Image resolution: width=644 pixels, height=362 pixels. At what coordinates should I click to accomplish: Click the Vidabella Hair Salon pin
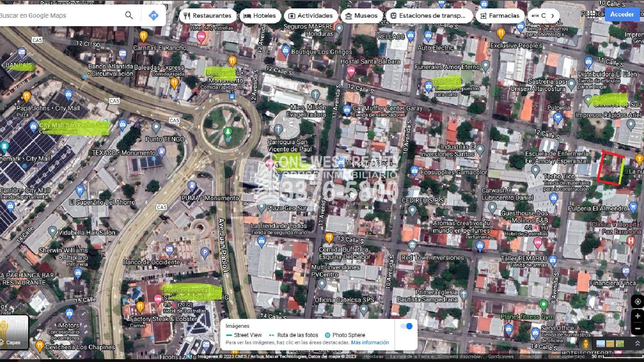point(52,231)
